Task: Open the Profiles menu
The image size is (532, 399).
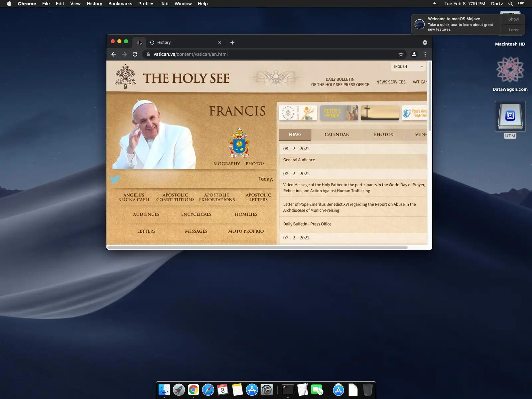Action: click(x=146, y=4)
